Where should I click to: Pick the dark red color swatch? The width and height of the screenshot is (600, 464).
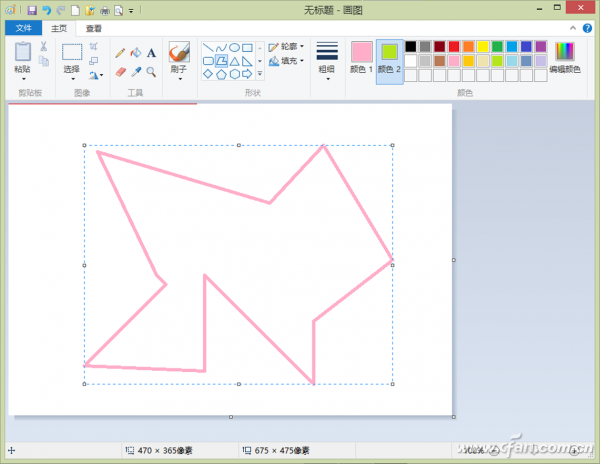tap(439, 47)
